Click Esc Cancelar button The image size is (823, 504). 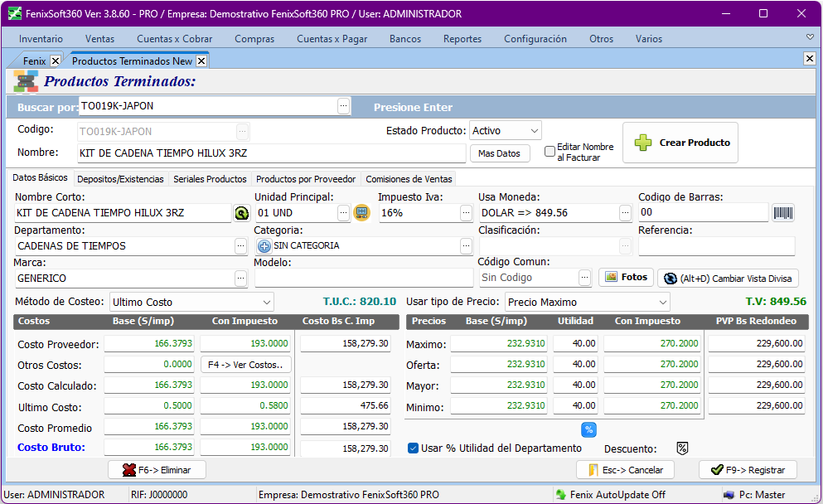tap(625, 470)
